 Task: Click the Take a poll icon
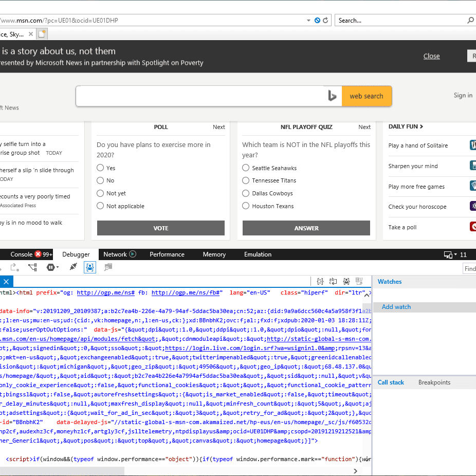[x=473, y=227]
